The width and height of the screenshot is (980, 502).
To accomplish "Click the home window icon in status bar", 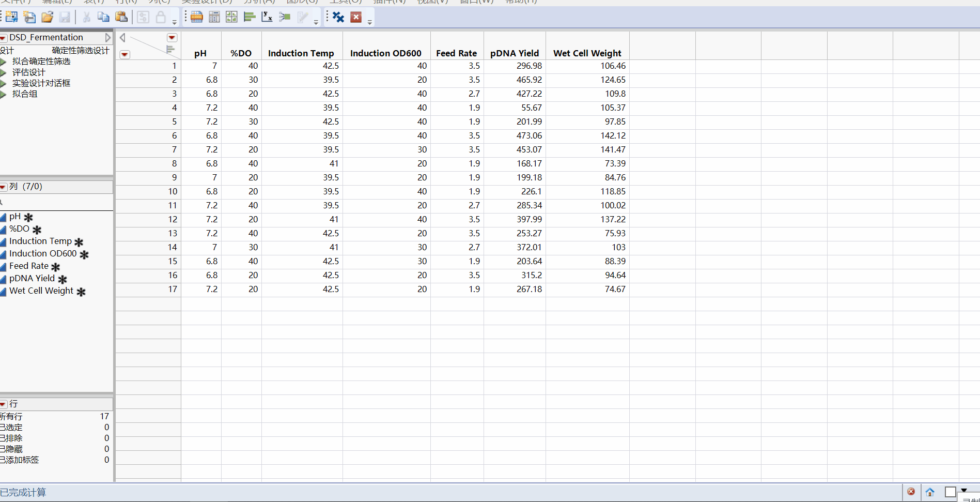I will pos(930,492).
